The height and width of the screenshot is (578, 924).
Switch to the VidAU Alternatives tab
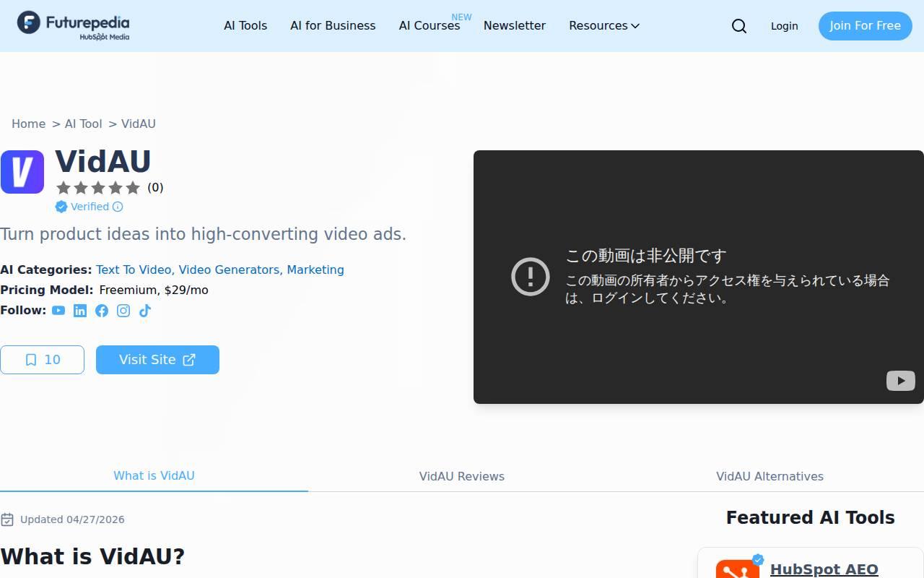[x=770, y=476]
